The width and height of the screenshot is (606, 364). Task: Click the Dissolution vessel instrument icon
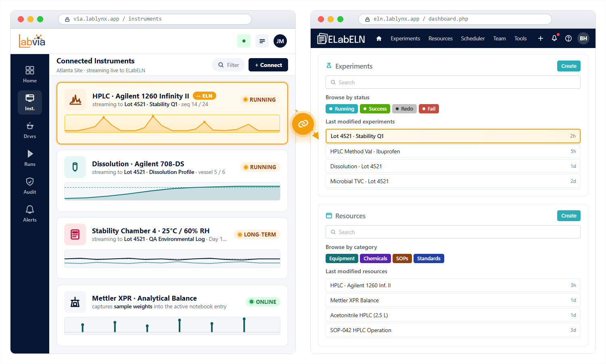(75, 167)
